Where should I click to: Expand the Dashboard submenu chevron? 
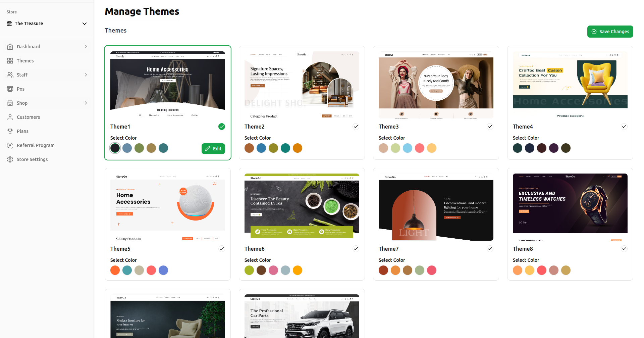click(x=86, y=47)
